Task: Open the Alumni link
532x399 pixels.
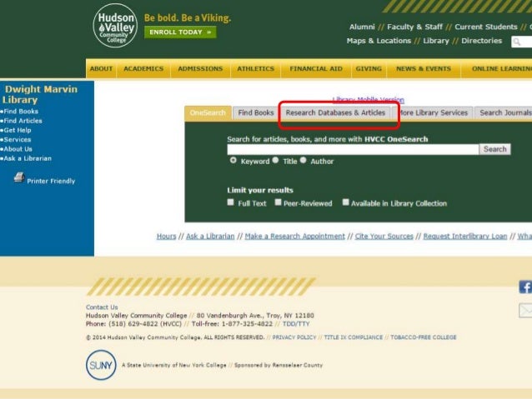Action: 362,27
